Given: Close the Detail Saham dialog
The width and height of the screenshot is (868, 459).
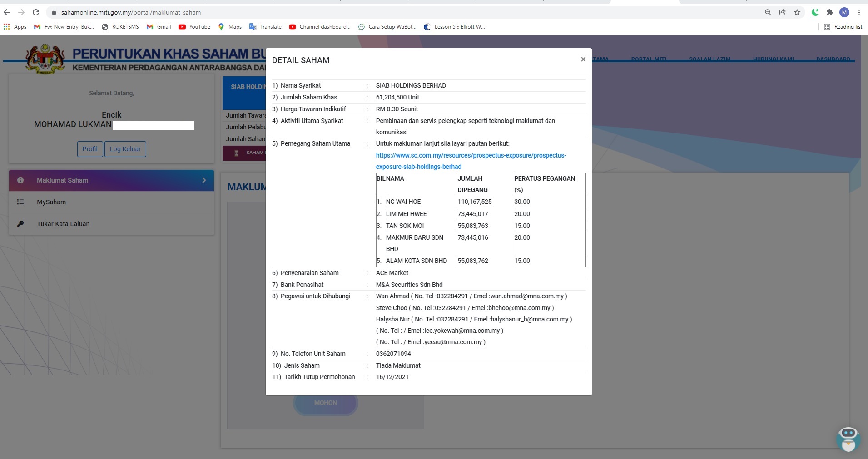Looking at the screenshot, I should (583, 59).
